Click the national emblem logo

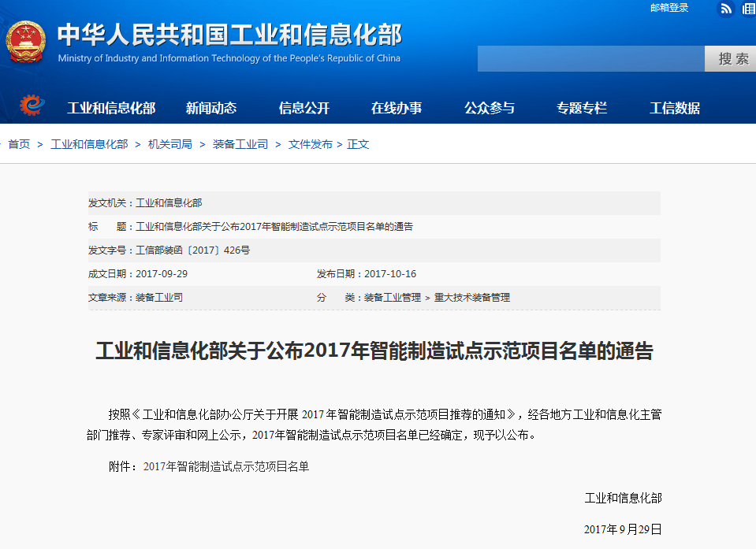pyautogui.click(x=25, y=42)
